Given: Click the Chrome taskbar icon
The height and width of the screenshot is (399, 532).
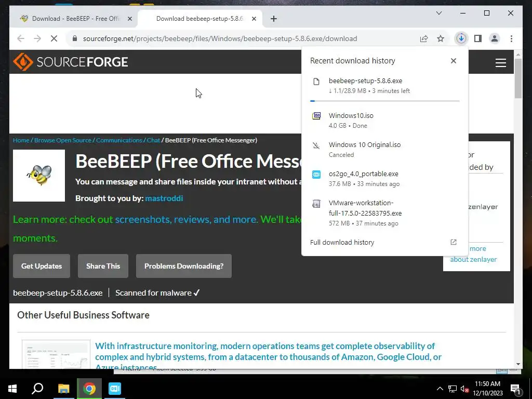Looking at the screenshot, I should 89,389.
